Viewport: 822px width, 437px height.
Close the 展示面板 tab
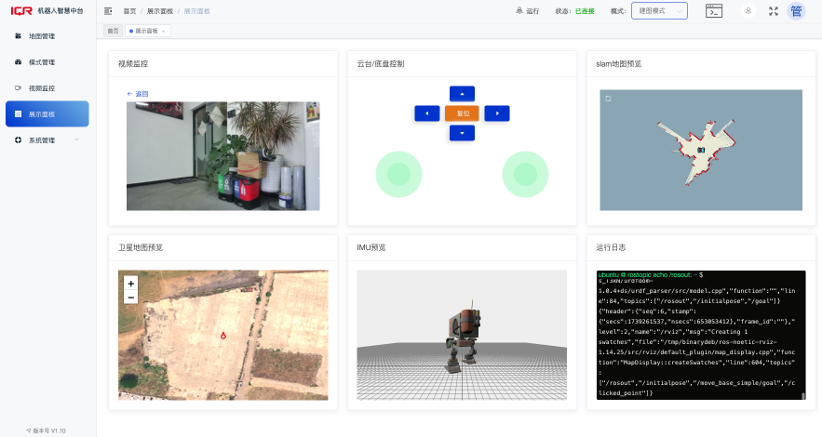point(164,31)
